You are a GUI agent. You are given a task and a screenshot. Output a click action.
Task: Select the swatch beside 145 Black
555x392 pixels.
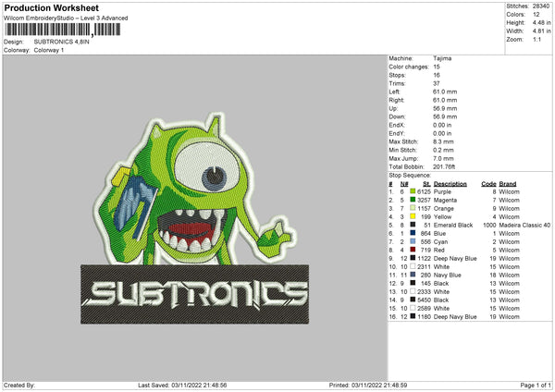413,283
